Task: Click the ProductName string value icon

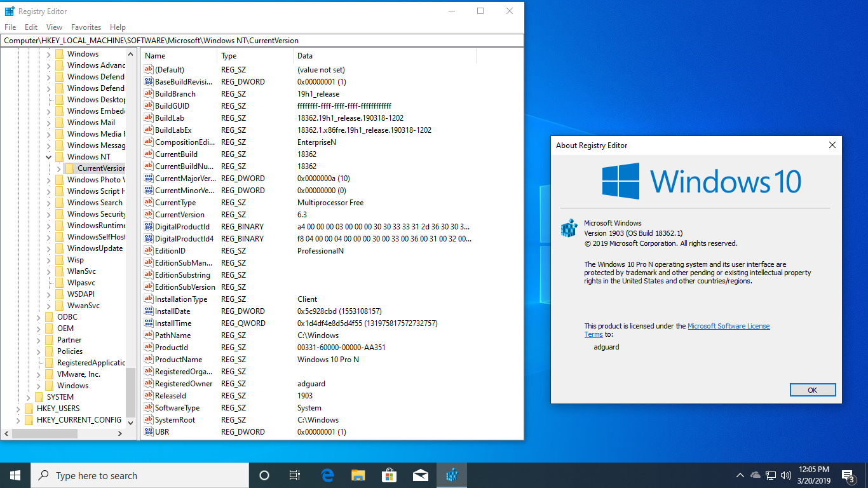Action: tap(149, 360)
